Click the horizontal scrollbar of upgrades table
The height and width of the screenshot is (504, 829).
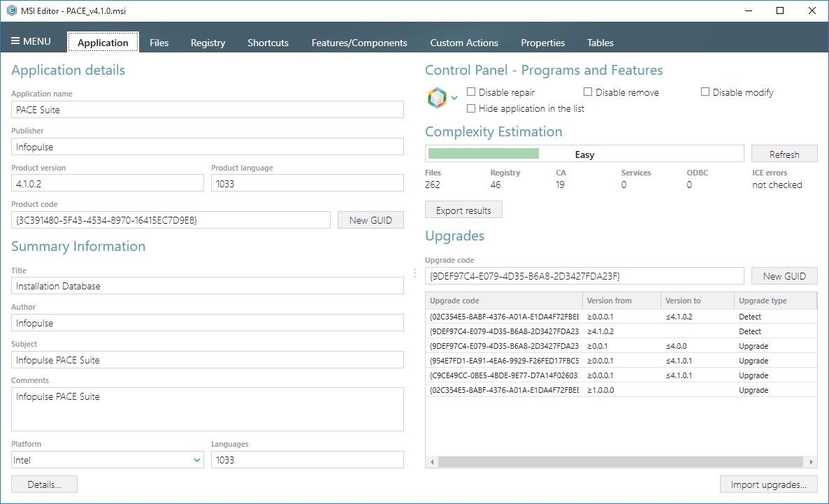pyautogui.click(x=621, y=461)
